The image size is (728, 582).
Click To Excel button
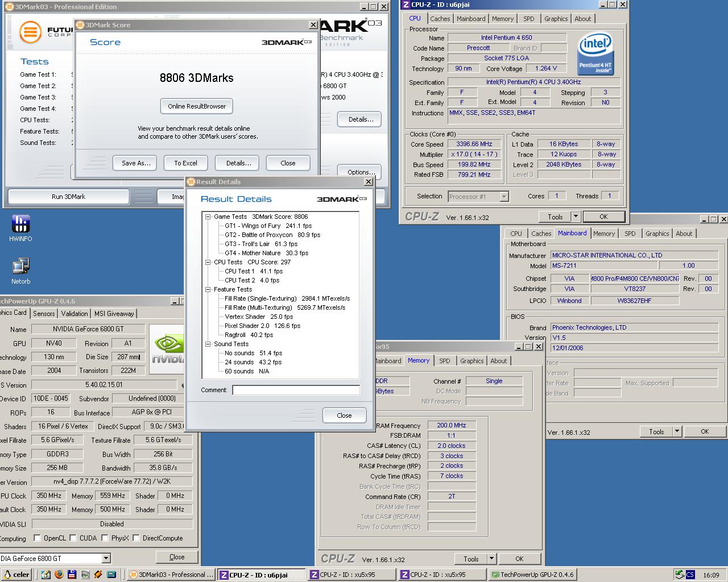tap(185, 163)
